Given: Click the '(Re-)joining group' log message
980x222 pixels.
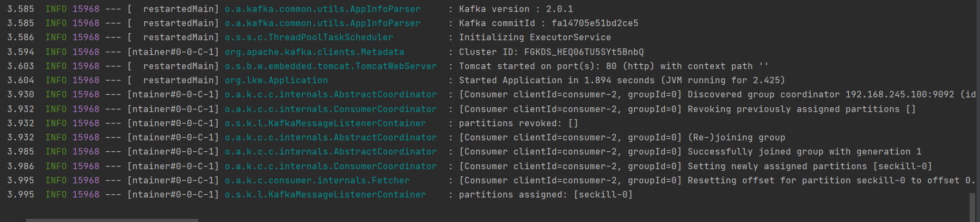Looking at the screenshot, I should 736,138.
